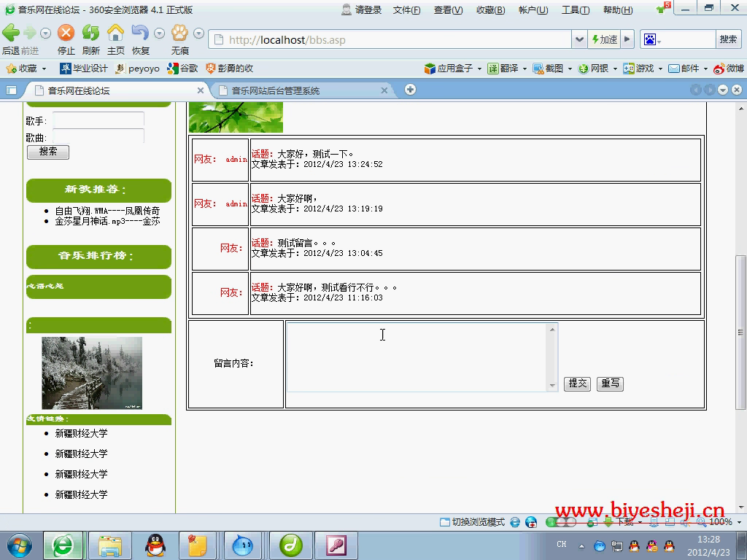
Task: Expand the 网银 dropdown
Action: pos(614,69)
